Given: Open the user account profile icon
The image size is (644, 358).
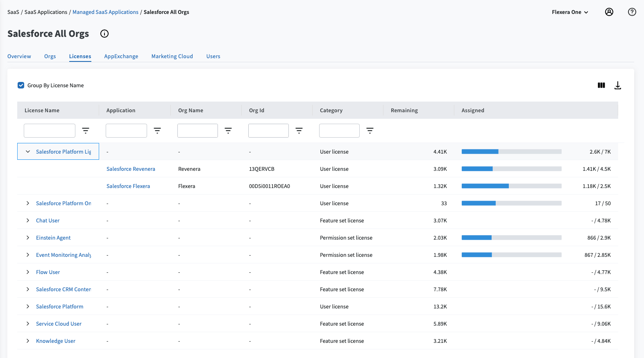Looking at the screenshot, I should point(609,12).
